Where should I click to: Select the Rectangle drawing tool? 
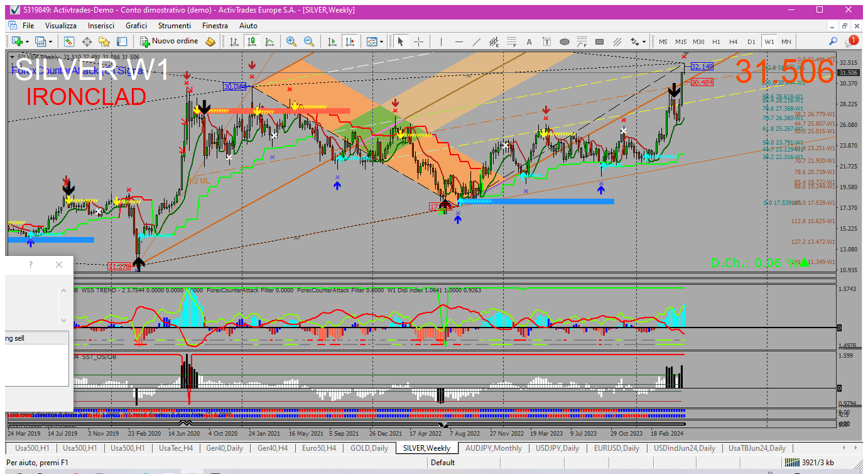599,41
